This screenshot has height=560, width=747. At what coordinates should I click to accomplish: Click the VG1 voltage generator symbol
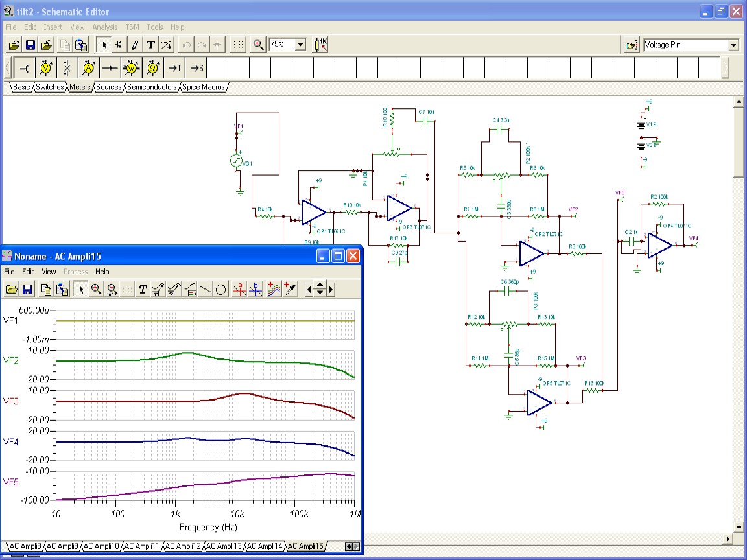236,161
